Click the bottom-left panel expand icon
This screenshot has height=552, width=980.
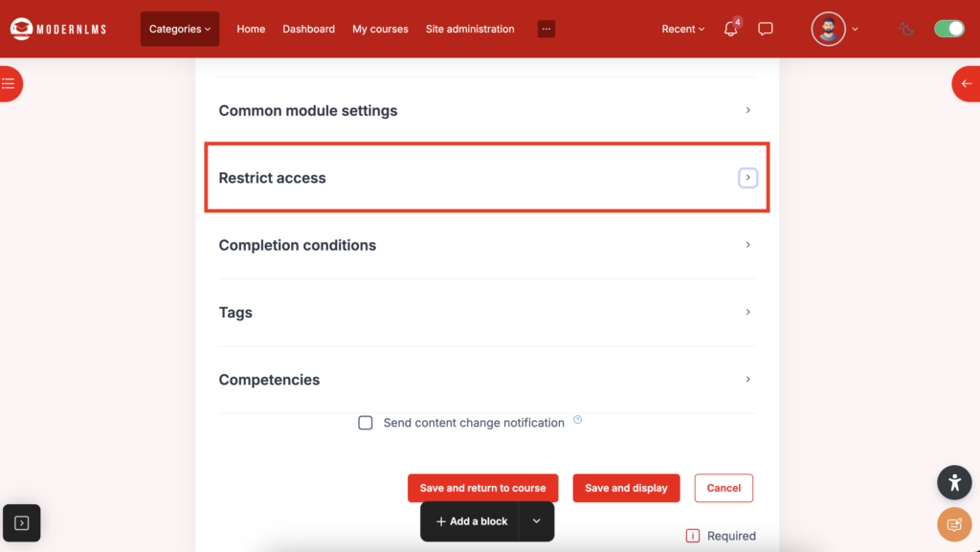click(x=22, y=523)
